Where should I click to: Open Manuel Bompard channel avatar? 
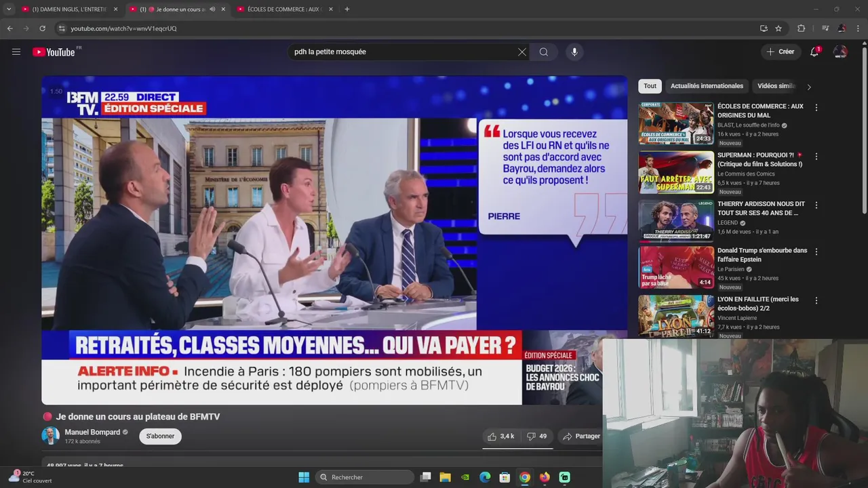click(50, 436)
